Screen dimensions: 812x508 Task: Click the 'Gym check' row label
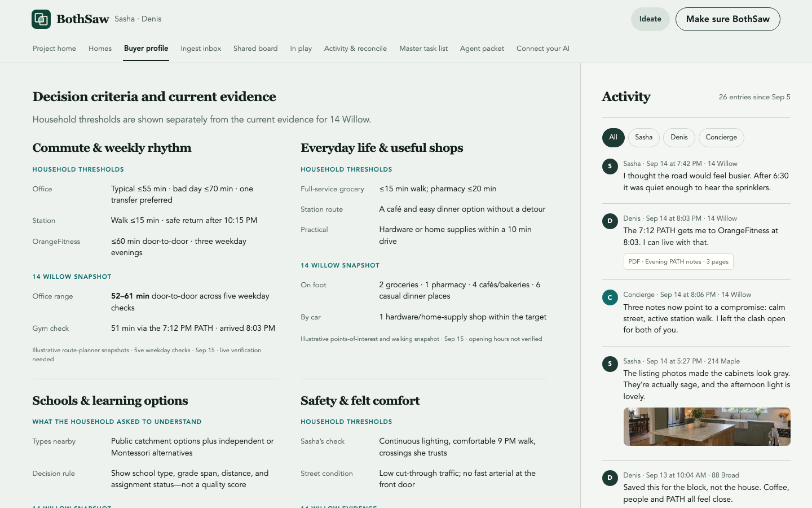click(51, 329)
